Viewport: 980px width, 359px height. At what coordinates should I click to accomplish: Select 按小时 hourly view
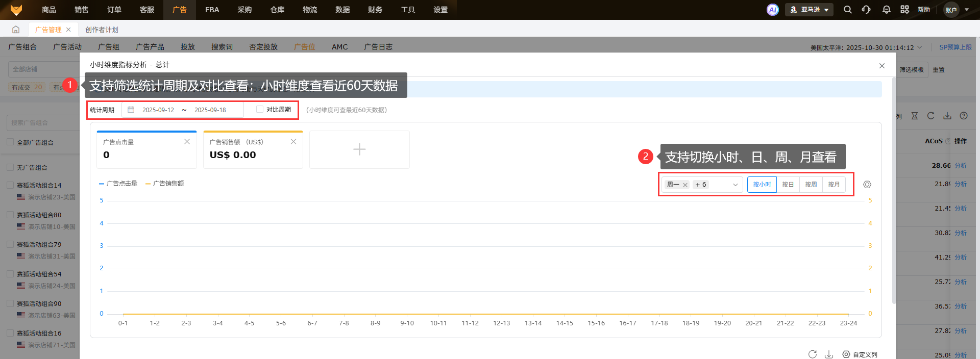[762, 185]
